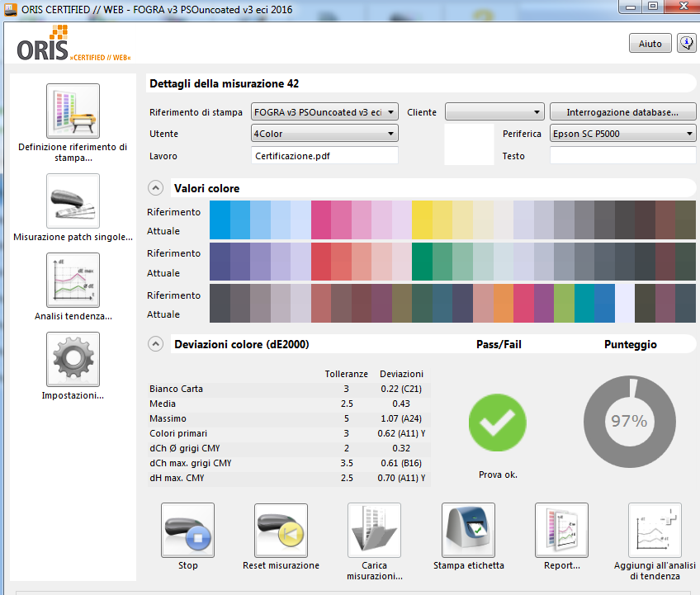Select the red swatch in second row
Viewport: 700px width, 595px height.
(x=321, y=262)
